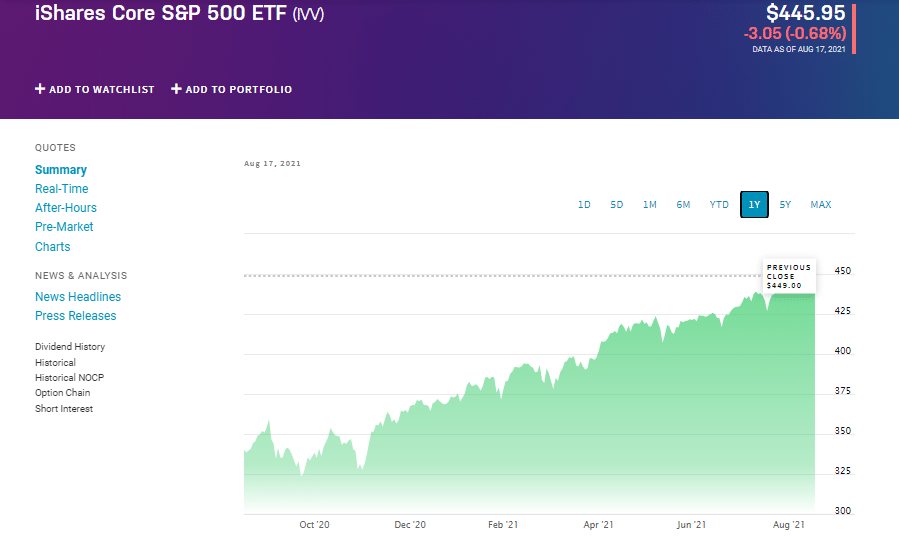This screenshot has width=899, height=538.
Task: Open the Summary quotes link
Action: pos(61,170)
